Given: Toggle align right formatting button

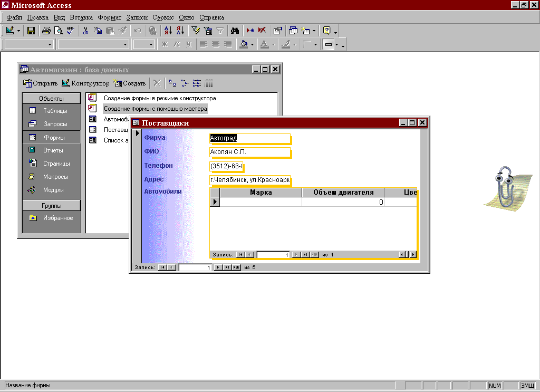Looking at the screenshot, I should [x=228, y=44].
